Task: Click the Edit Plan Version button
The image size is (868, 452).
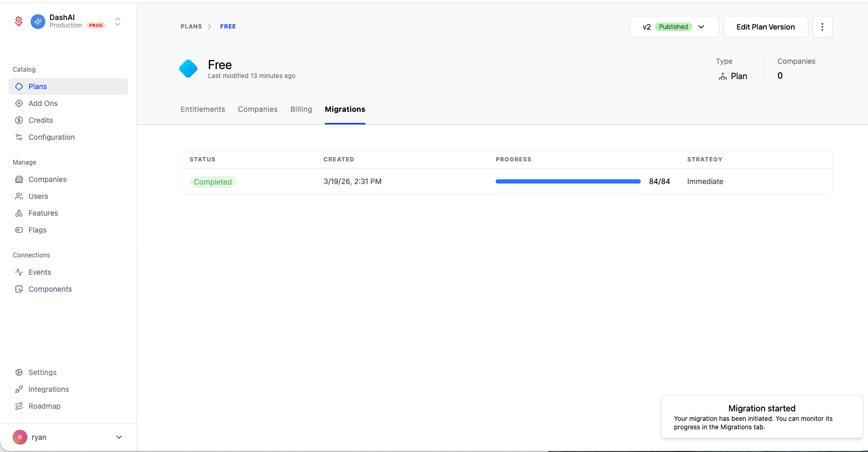Action: point(765,27)
